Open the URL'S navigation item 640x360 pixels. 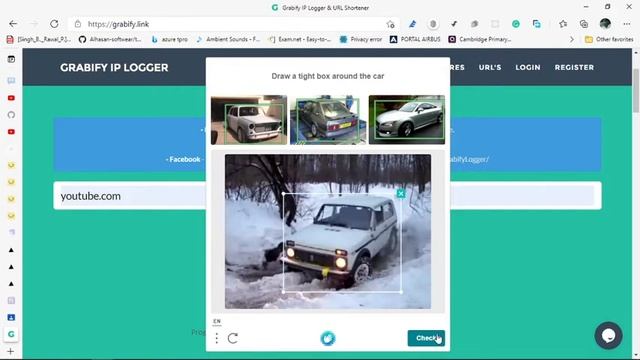pos(490,67)
